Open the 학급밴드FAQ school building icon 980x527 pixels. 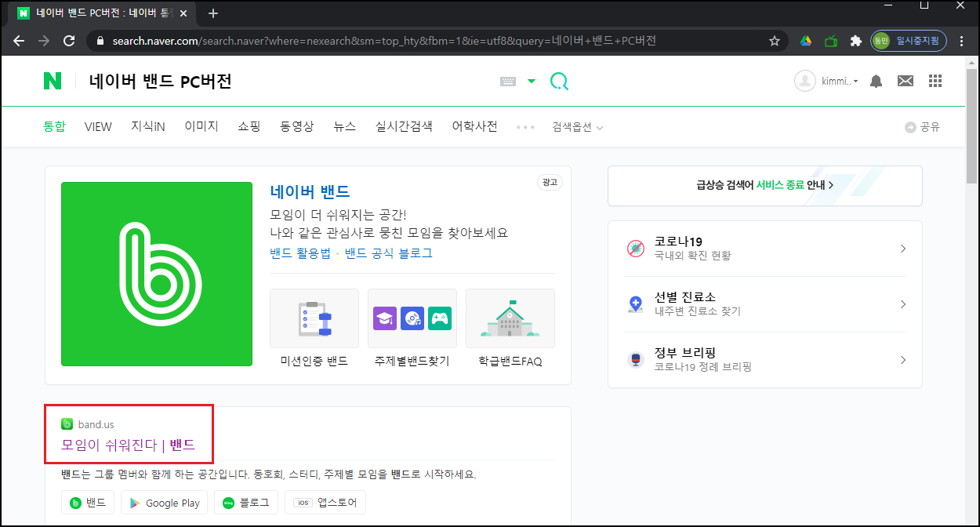[510, 318]
